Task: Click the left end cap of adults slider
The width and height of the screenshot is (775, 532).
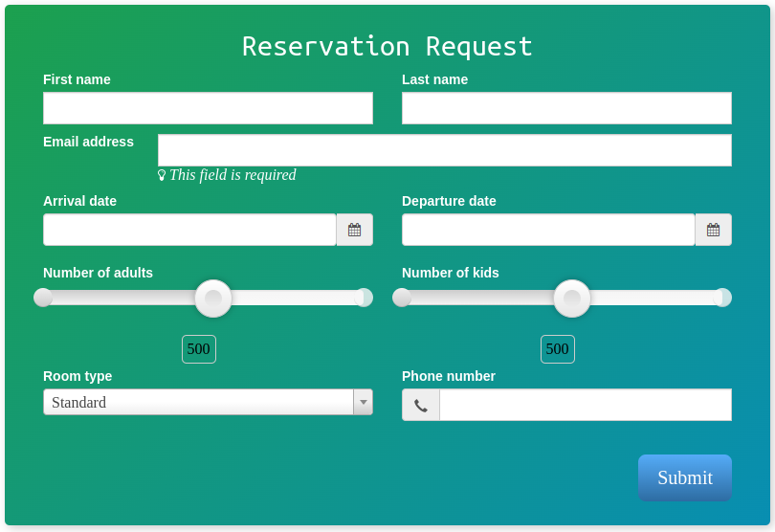Action: pos(43,298)
